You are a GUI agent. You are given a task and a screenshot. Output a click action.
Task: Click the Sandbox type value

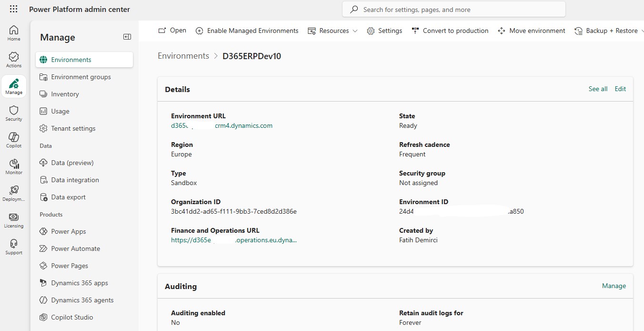pos(184,183)
